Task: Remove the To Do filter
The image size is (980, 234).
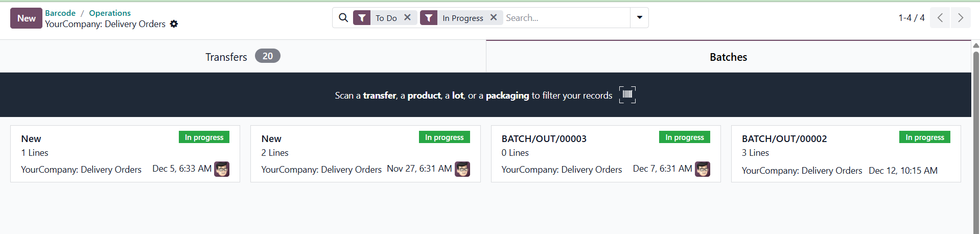Action: (x=407, y=17)
